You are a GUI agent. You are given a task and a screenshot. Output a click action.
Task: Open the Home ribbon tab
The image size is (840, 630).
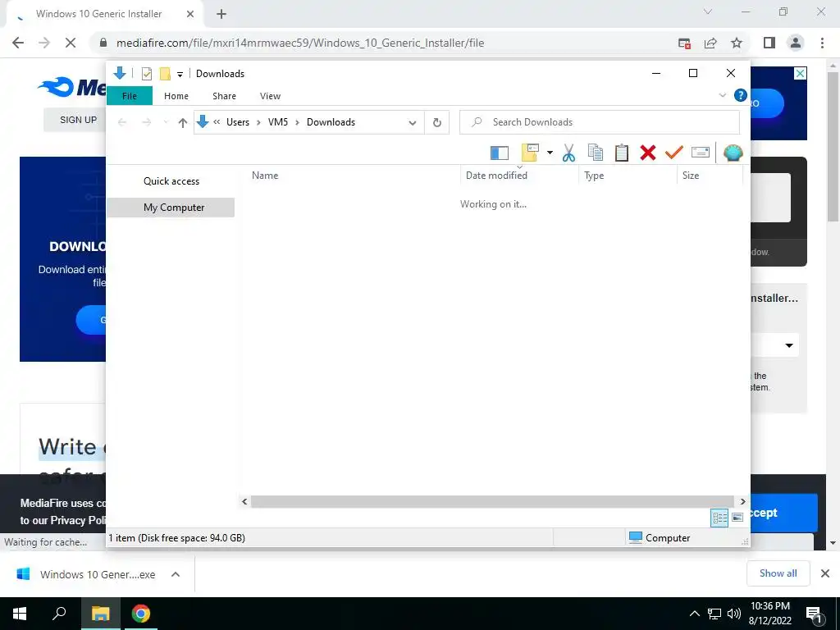(x=176, y=96)
